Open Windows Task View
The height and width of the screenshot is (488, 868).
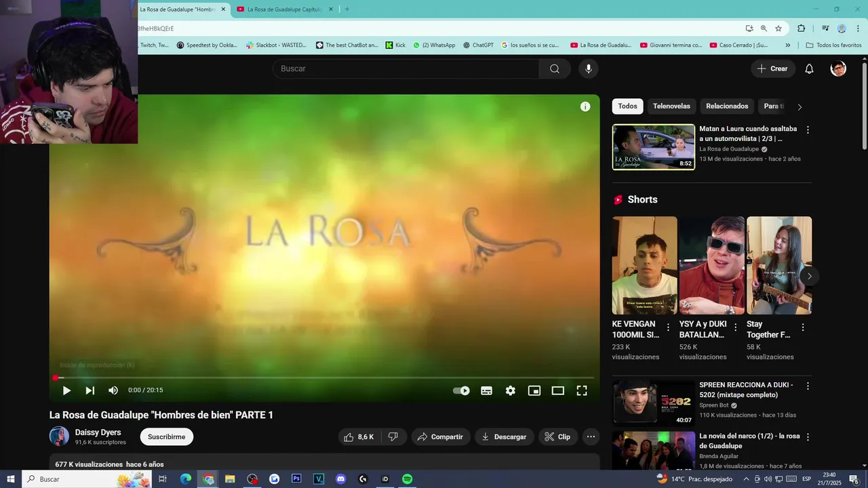click(163, 479)
